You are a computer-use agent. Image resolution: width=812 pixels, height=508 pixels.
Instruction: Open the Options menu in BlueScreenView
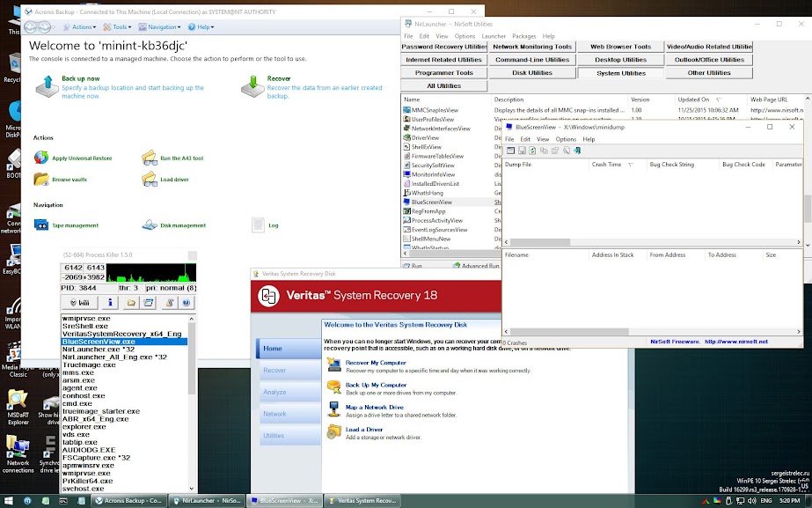566,139
